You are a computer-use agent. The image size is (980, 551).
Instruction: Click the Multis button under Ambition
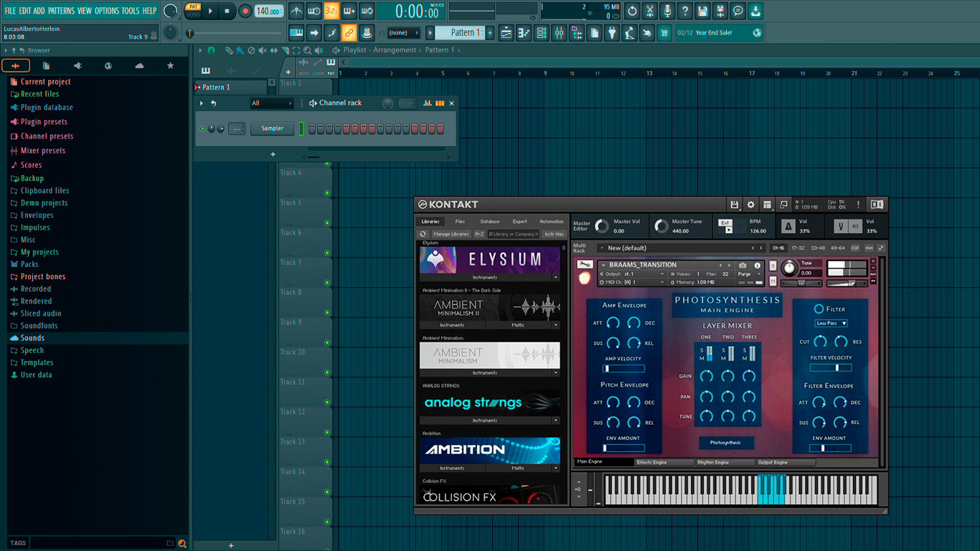pos(518,468)
